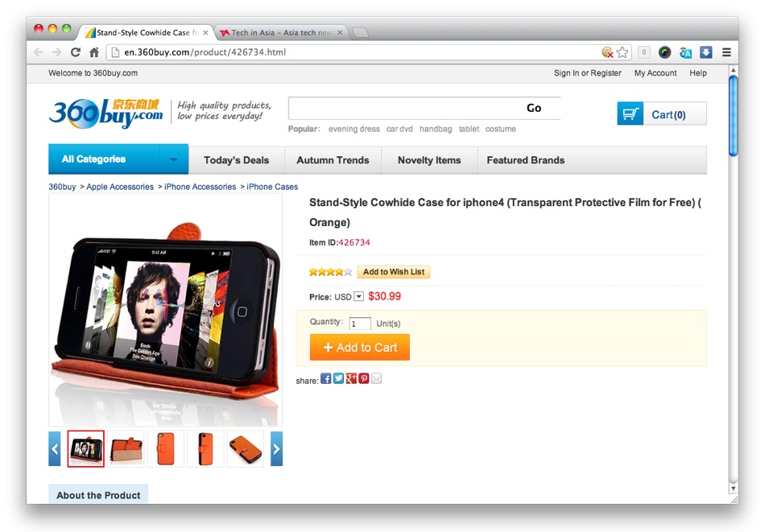
Task: Click the browser home icon
Action: pos(94,52)
